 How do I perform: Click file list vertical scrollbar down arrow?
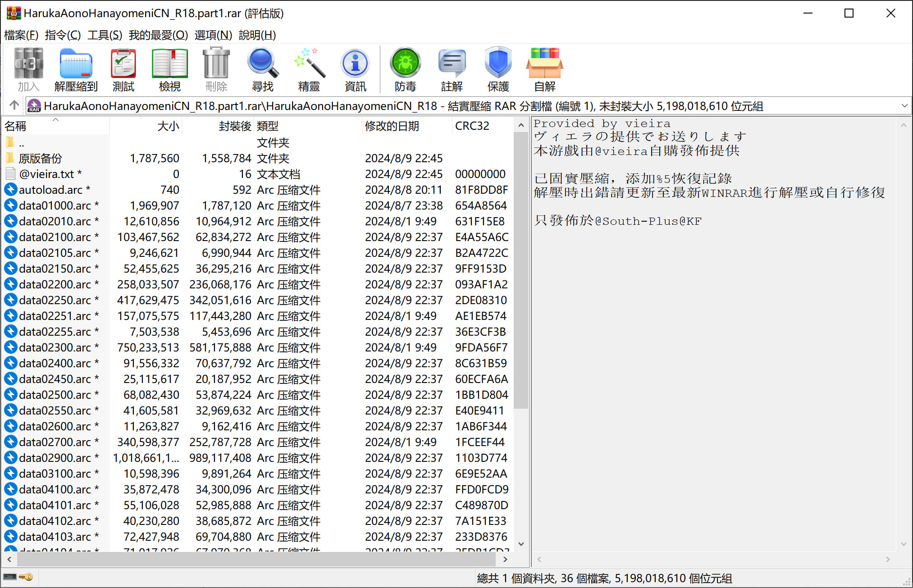(521, 544)
